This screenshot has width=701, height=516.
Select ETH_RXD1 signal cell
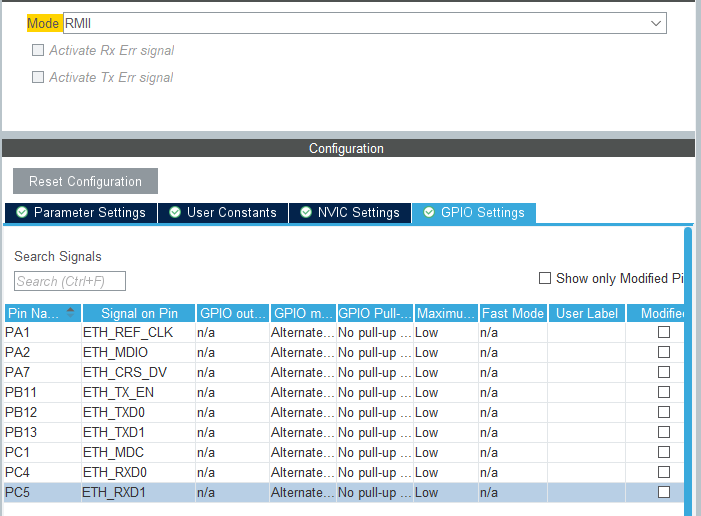pos(139,492)
